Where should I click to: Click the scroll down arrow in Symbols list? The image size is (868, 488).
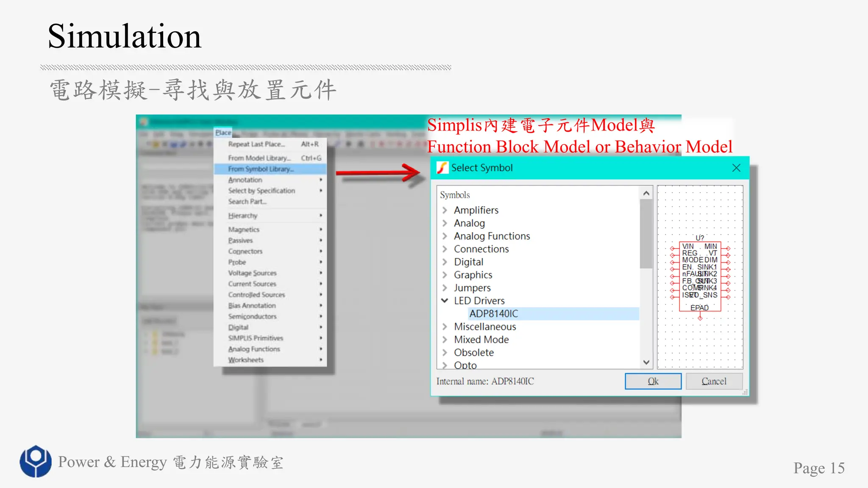(646, 362)
